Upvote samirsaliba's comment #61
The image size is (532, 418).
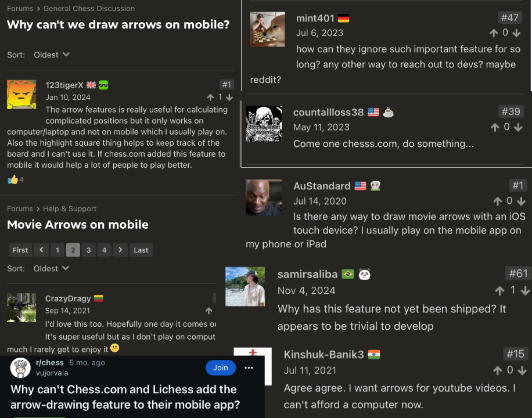point(499,291)
